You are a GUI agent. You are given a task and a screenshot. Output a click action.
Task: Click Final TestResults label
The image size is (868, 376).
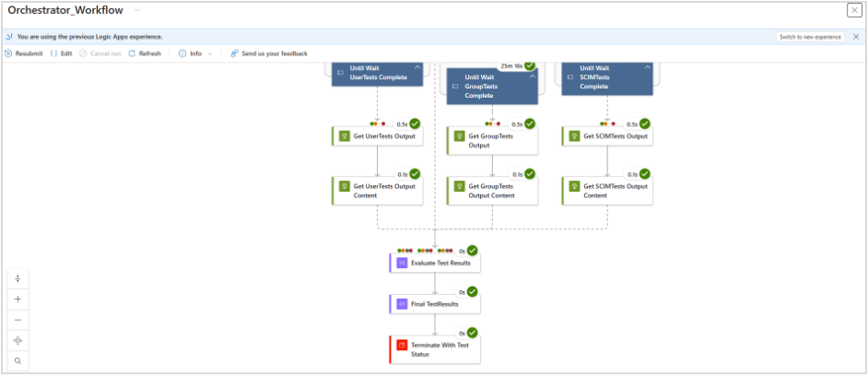435,304
